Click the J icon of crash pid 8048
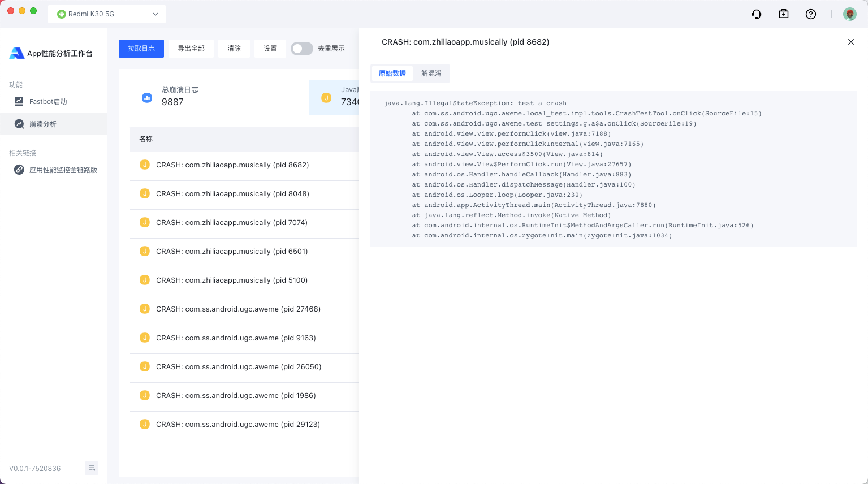 click(x=145, y=193)
